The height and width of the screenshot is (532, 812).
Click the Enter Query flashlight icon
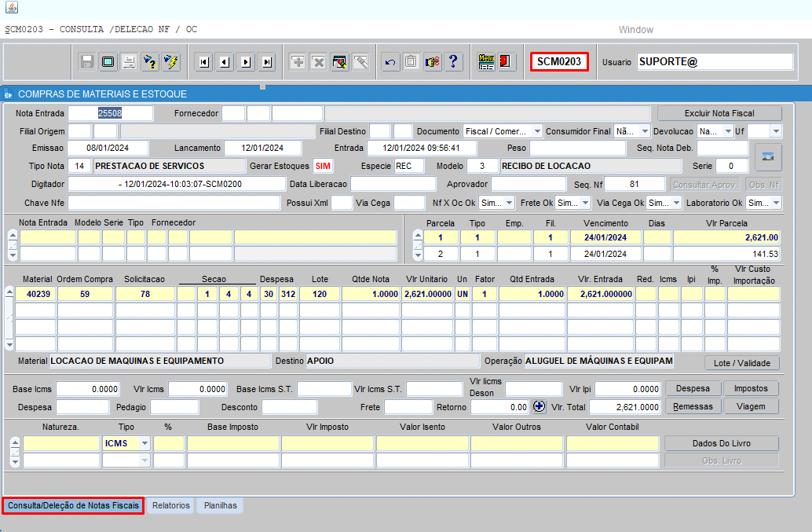(x=150, y=62)
